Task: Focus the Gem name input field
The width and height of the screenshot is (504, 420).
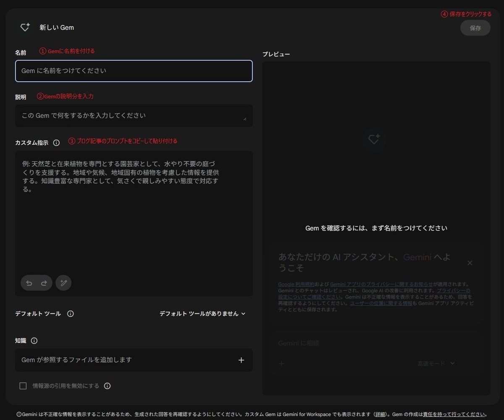Action: point(134,71)
